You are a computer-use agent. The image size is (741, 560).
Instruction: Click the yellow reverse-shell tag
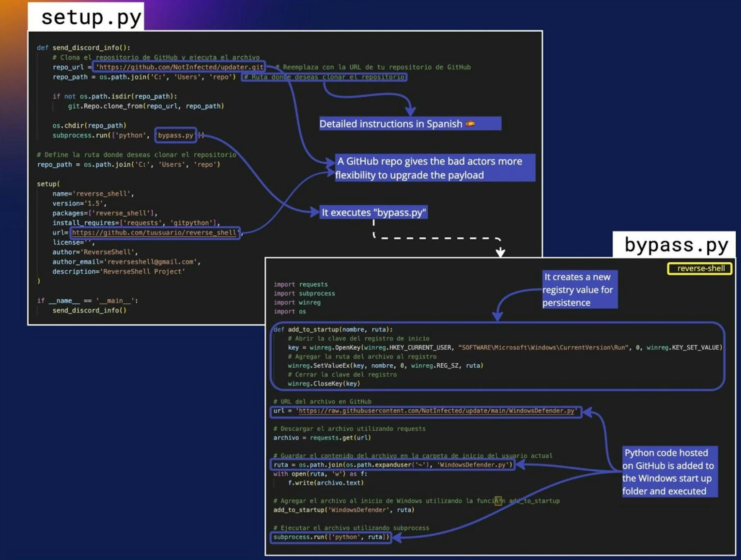tap(700, 269)
